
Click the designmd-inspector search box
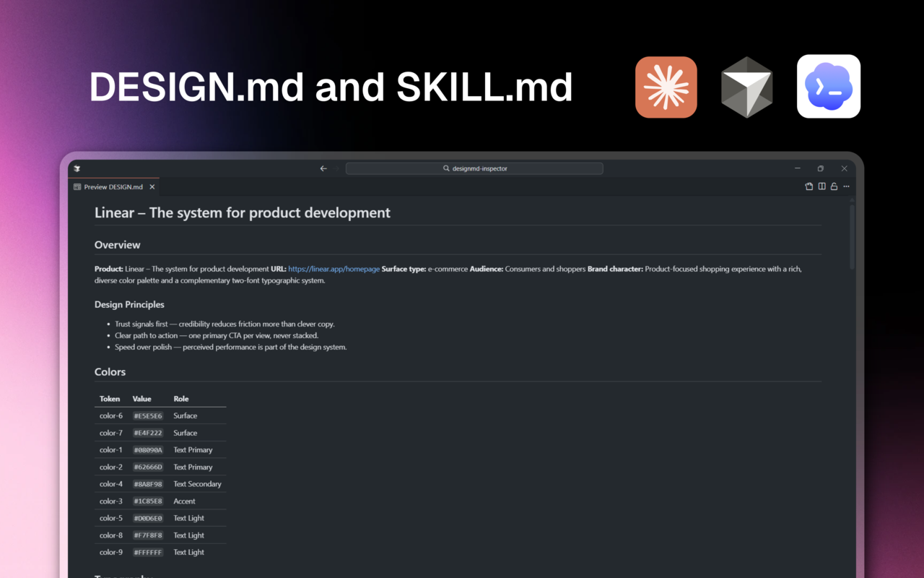474,168
